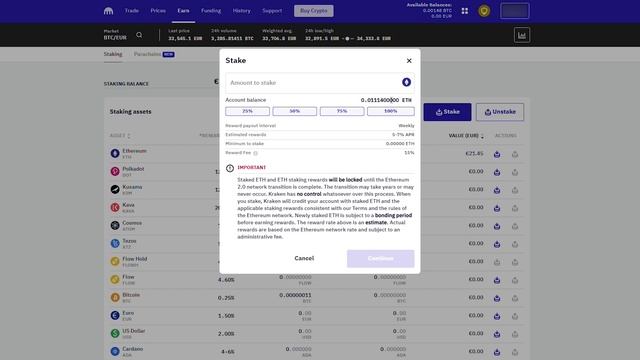Click the ETH coin icon in amount field
Image resolution: width=640 pixels, height=360 pixels.
pos(406,82)
